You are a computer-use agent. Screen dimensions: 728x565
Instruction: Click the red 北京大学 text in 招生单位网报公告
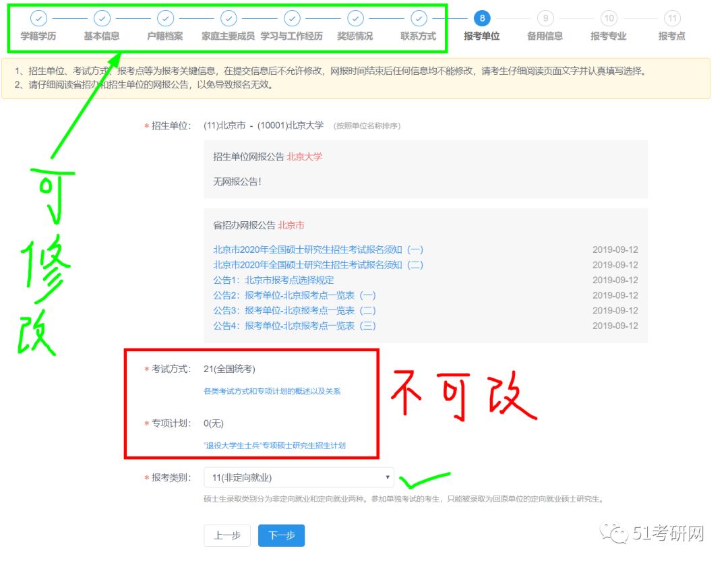305,157
